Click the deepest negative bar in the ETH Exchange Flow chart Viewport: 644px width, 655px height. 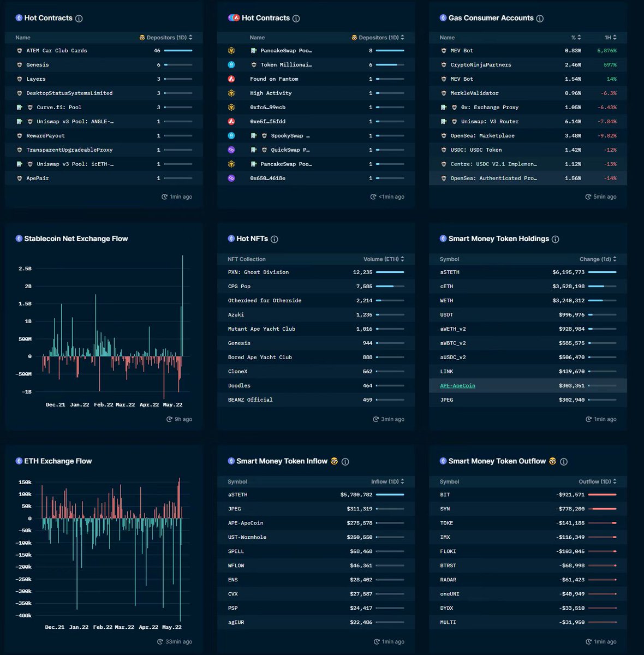pos(180,570)
